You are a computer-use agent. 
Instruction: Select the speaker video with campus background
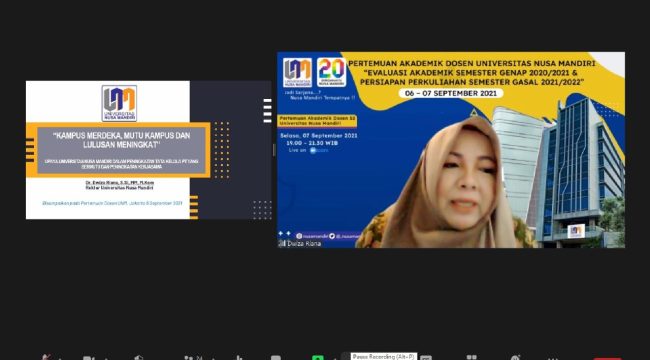451,150
